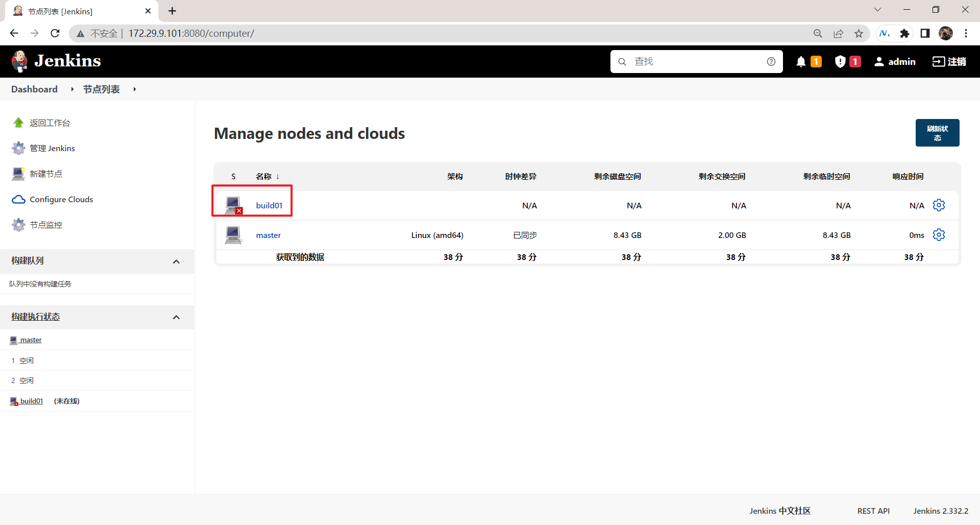980x525 pixels.
Task: Open the security warning shield icon
Action: (x=840, y=62)
